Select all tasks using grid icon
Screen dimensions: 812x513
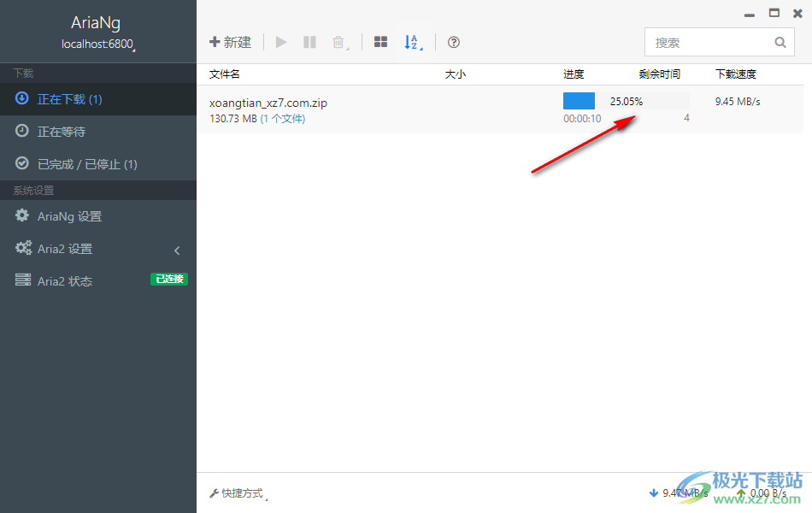pyautogui.click(x=380, y=42)
